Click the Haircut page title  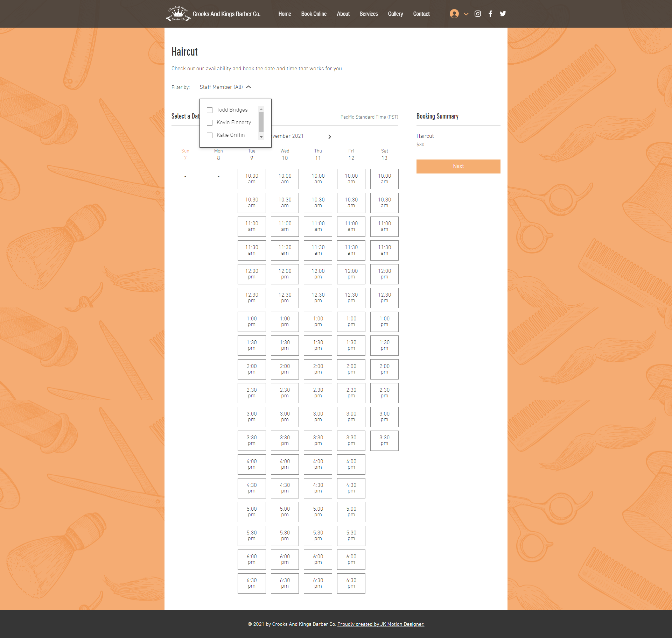tap(184, 52)
